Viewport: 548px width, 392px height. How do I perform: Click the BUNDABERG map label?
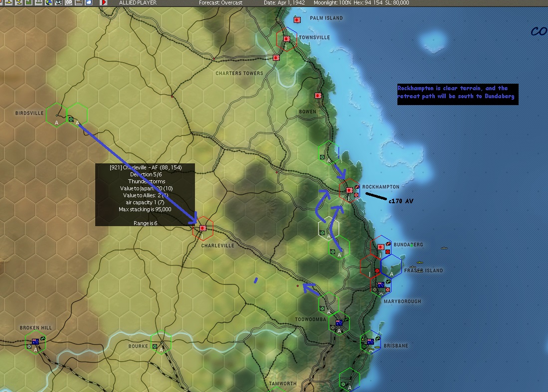click(408, 245)
